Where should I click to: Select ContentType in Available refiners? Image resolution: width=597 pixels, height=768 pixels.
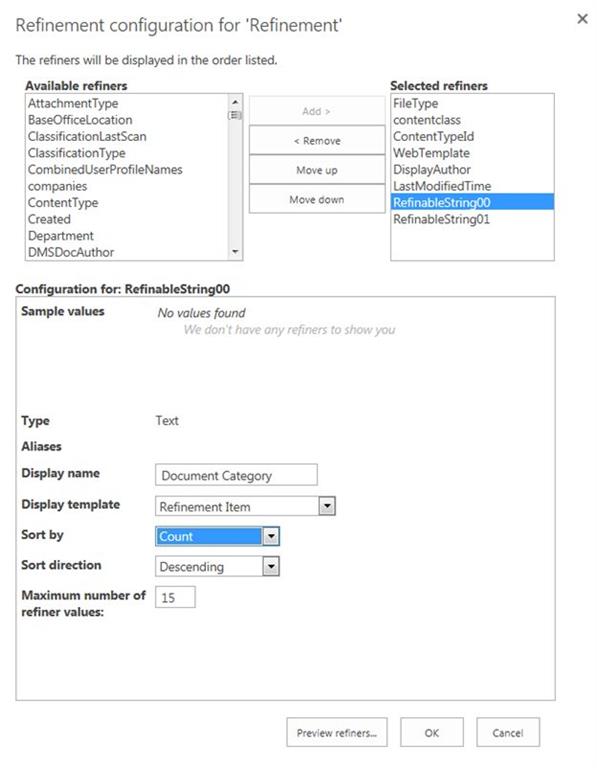(127, 203)
